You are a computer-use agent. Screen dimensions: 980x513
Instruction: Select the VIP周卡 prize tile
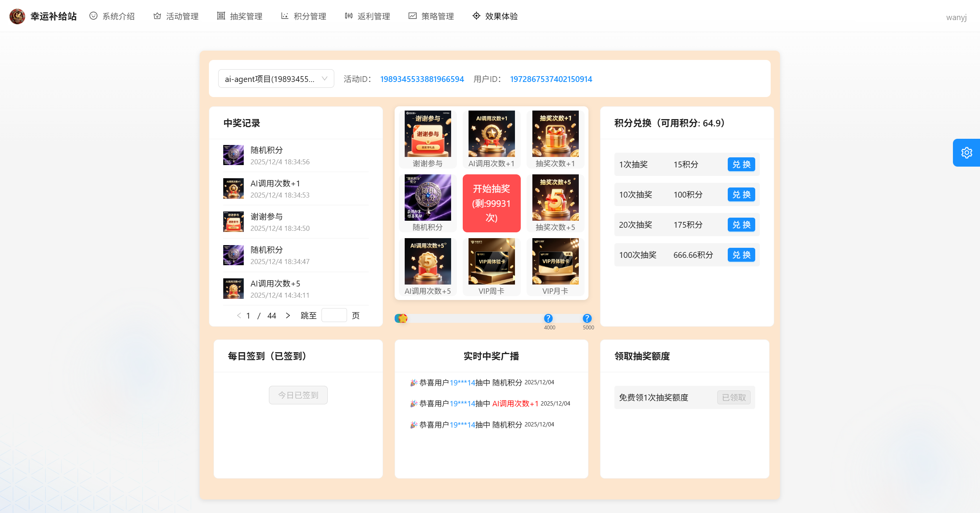click(491, 267)
